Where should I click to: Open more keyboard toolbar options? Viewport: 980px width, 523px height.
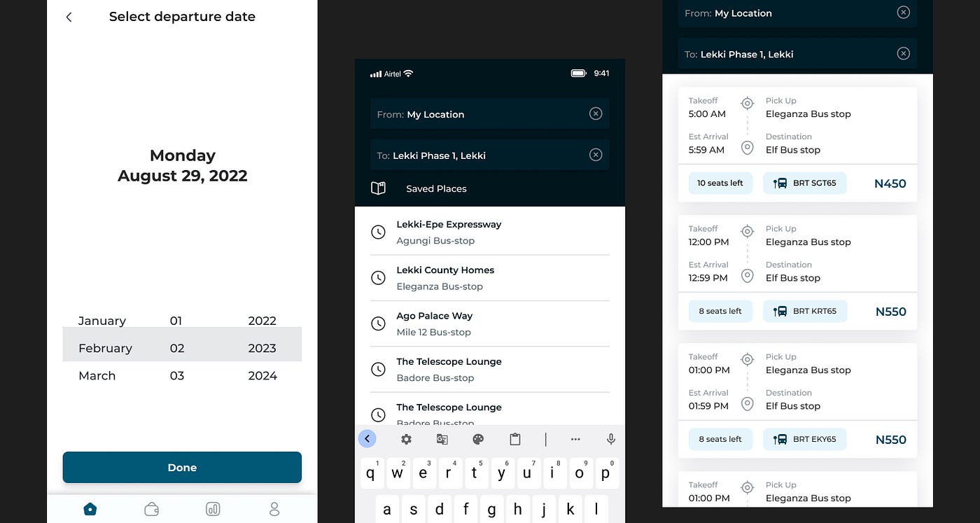click(x=575, y=439)
